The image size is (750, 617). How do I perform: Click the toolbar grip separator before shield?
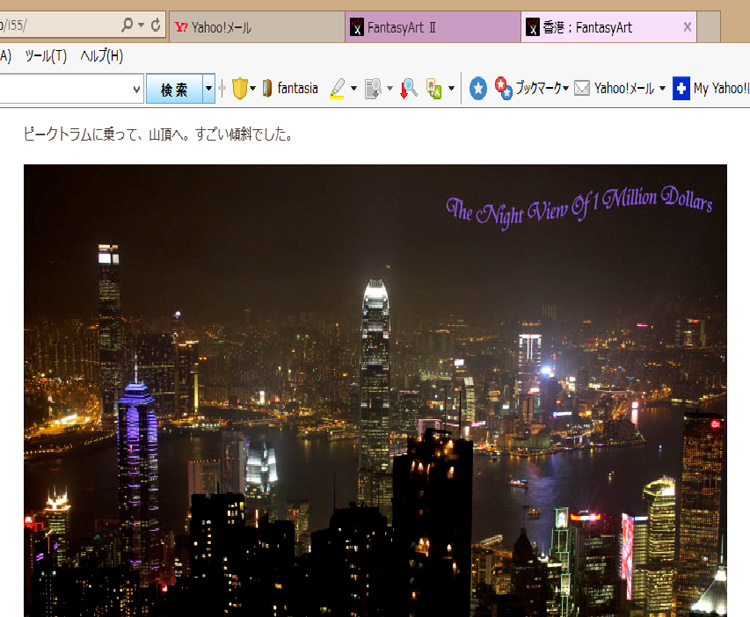click(222, 89)
